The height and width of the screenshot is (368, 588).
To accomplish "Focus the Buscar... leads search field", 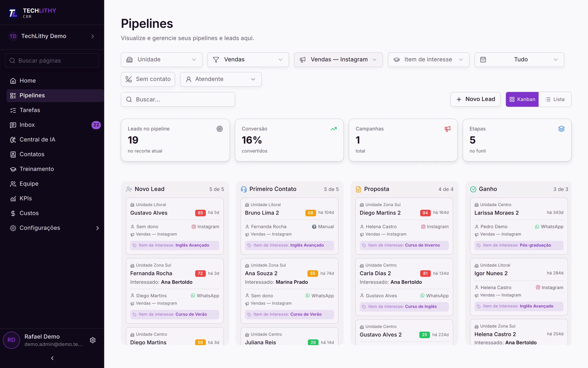I will click(178, 99).
